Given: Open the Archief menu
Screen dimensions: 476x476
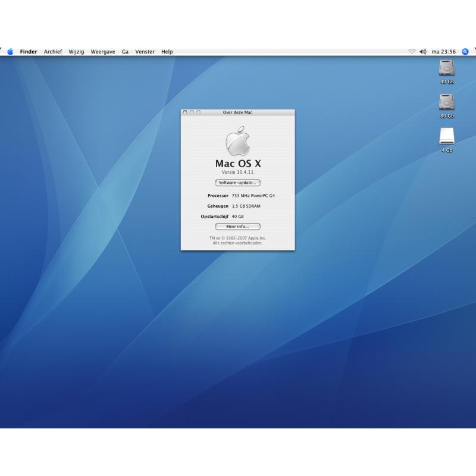Looking at the screenshot, I should click(x=53, y=52).
